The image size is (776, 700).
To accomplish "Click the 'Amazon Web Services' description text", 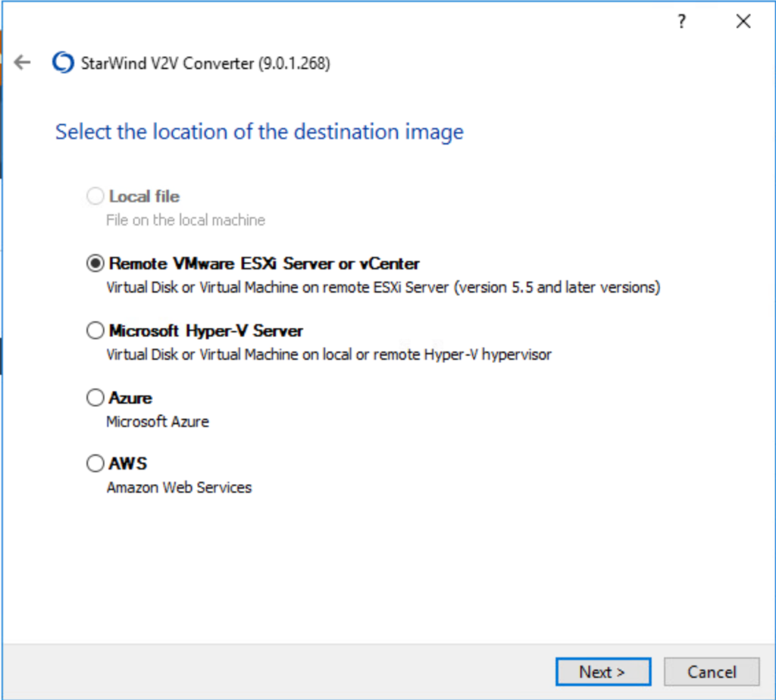I will coord(179,487).
